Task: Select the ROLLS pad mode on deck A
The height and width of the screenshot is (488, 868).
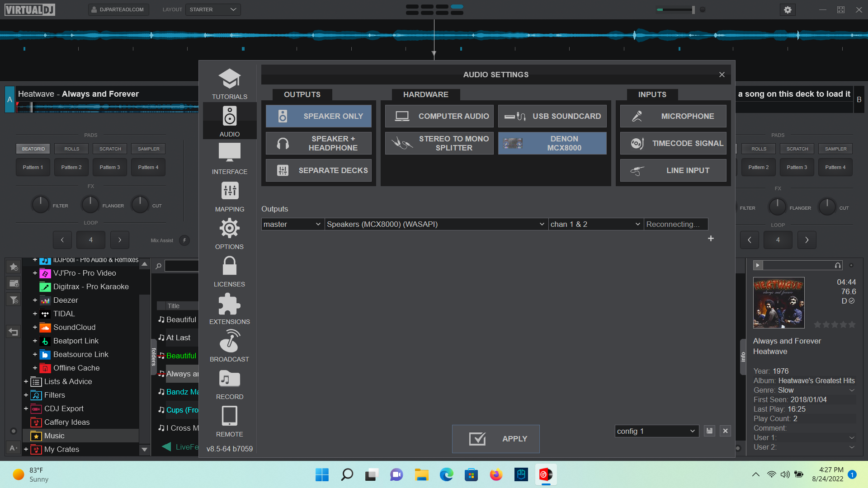Action: [x=71, y=149]
